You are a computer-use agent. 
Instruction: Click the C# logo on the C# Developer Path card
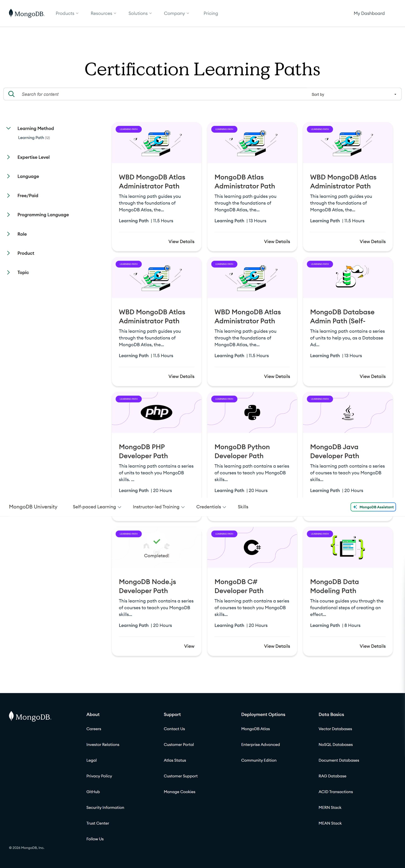click(x=252, y=547)
